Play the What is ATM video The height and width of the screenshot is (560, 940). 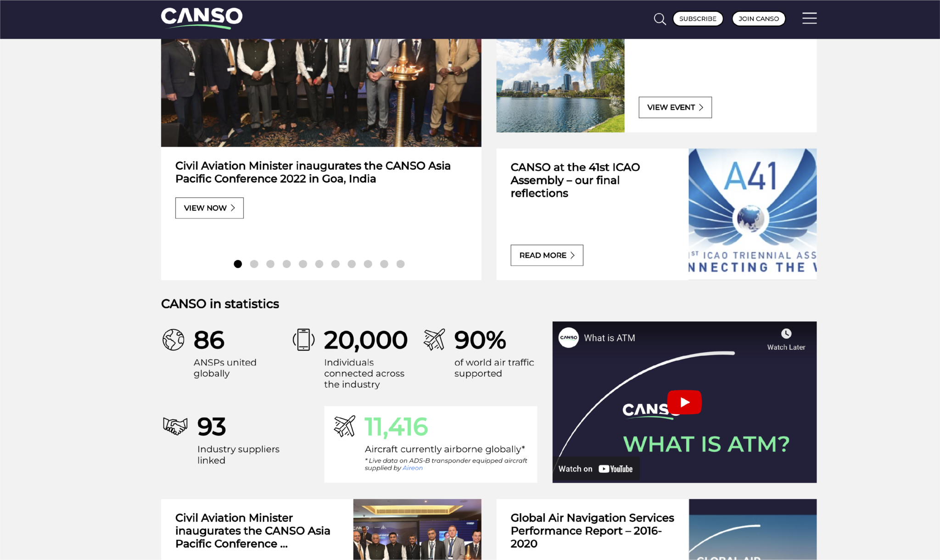click(x=684, y=402)
